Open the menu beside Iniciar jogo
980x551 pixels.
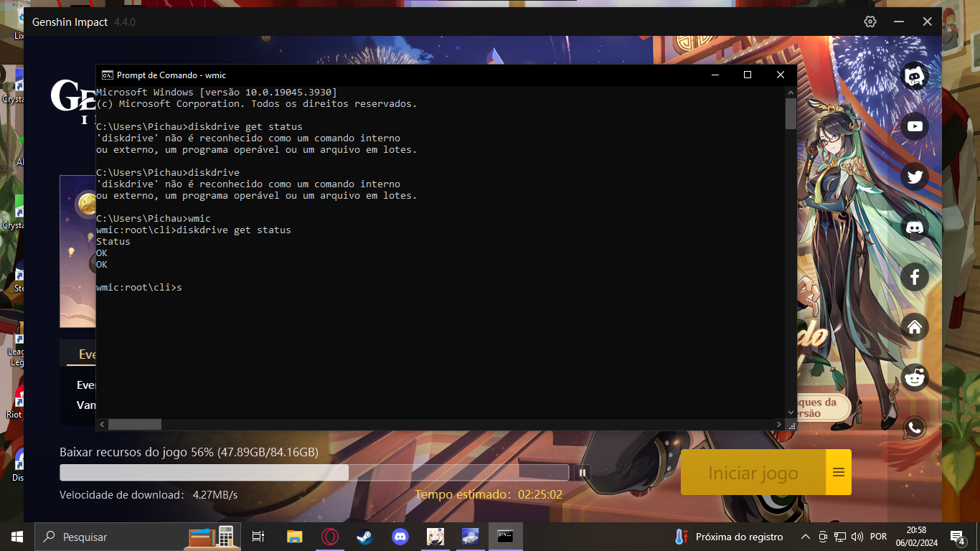[x=839, y=472]
